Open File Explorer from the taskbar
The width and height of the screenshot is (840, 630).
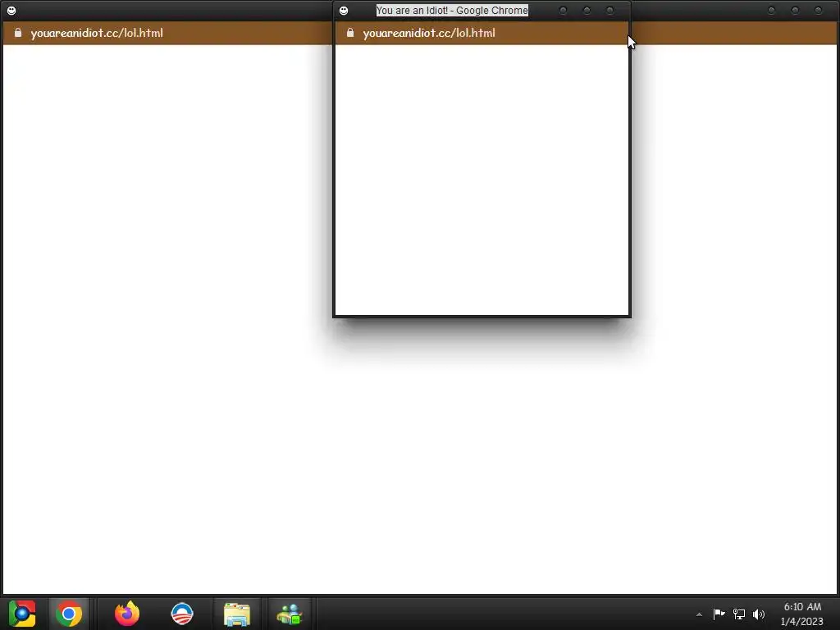coord(237,614)
